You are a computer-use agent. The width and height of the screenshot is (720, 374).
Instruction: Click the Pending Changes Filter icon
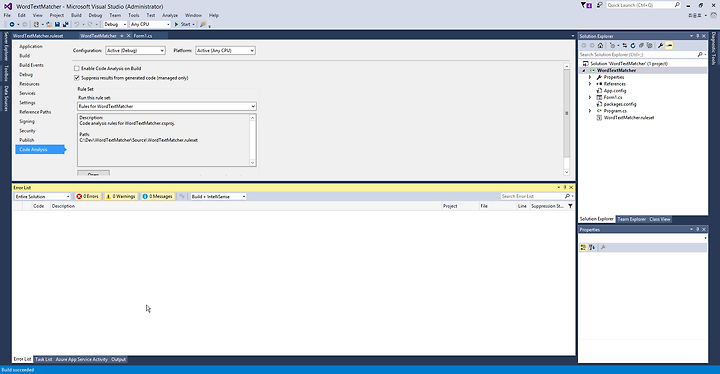click(x=612, y=45)
